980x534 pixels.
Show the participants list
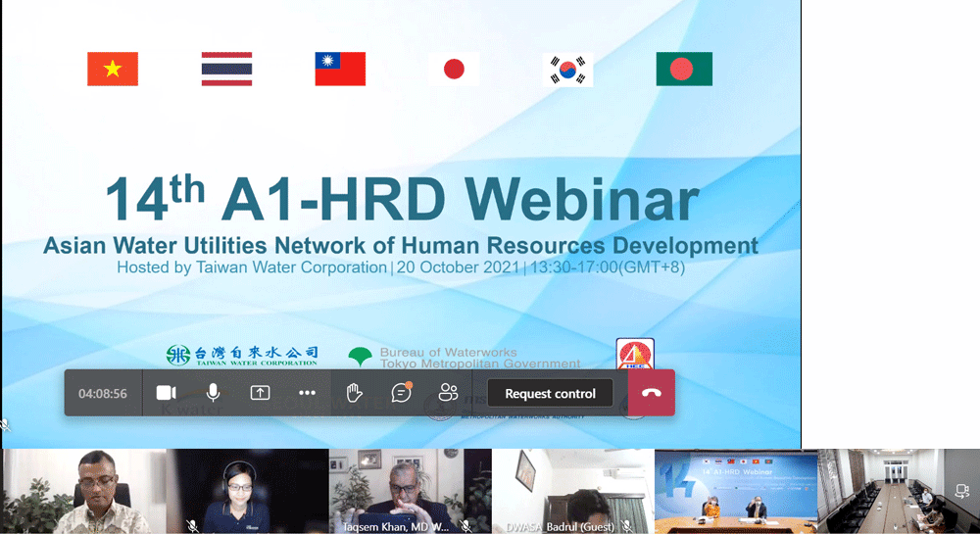tap(448, 393)
